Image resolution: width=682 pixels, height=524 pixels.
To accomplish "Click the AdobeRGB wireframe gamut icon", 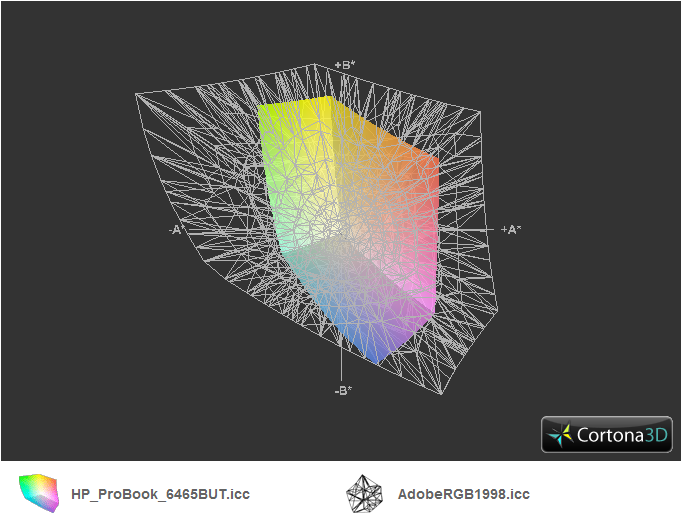I will [364, 494].
